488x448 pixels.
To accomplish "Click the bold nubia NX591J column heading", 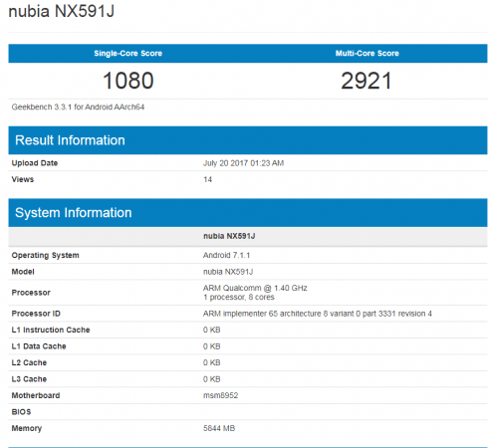I will [x=229, y=236].
